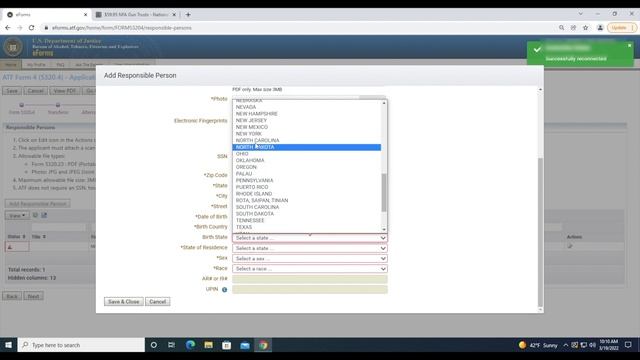Open a new browser tab

188,15
